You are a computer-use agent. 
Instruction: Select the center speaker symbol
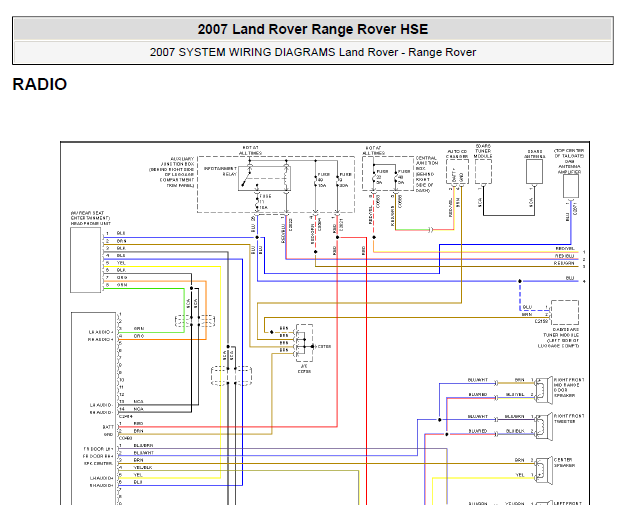tap(544, 470)
